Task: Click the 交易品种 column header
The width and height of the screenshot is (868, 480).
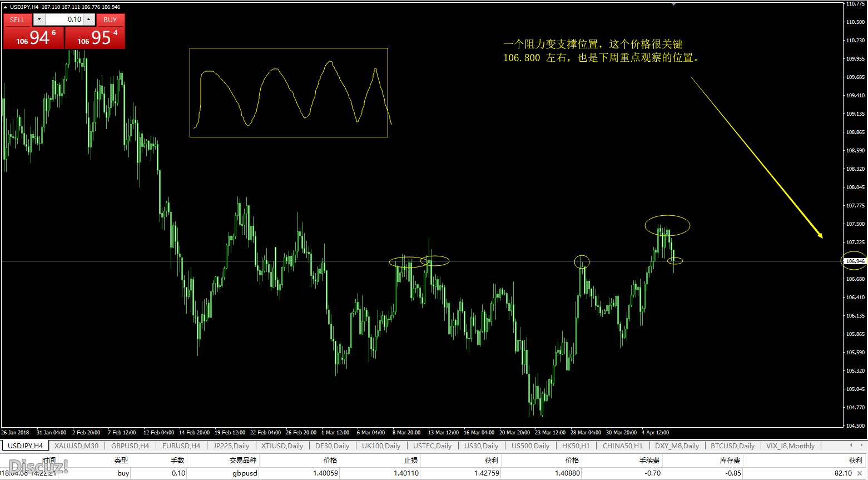Action: point(243,460)
